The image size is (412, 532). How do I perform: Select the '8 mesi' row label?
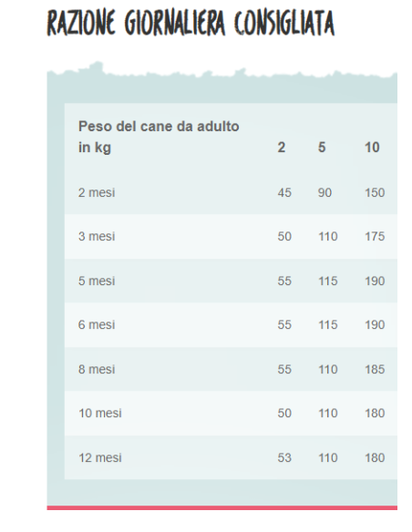[x=97, y=369]
